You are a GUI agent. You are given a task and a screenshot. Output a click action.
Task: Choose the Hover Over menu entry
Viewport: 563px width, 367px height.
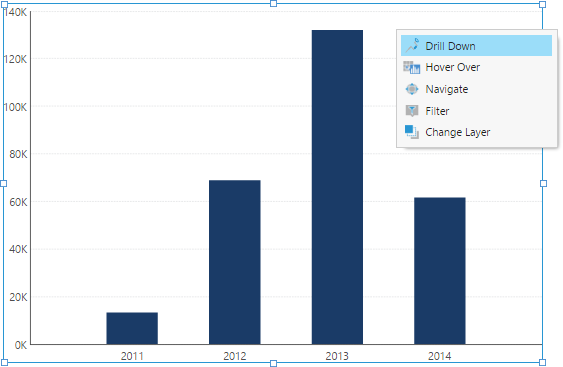pyautogui.click(x=476, y=67)
